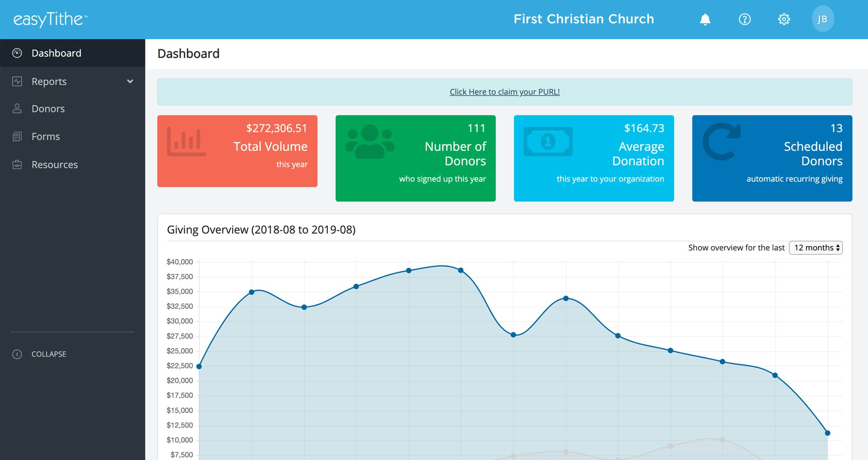Open the settings gear icon
Viewport: 868px width, 460px height.
click(x=784, y=19)
